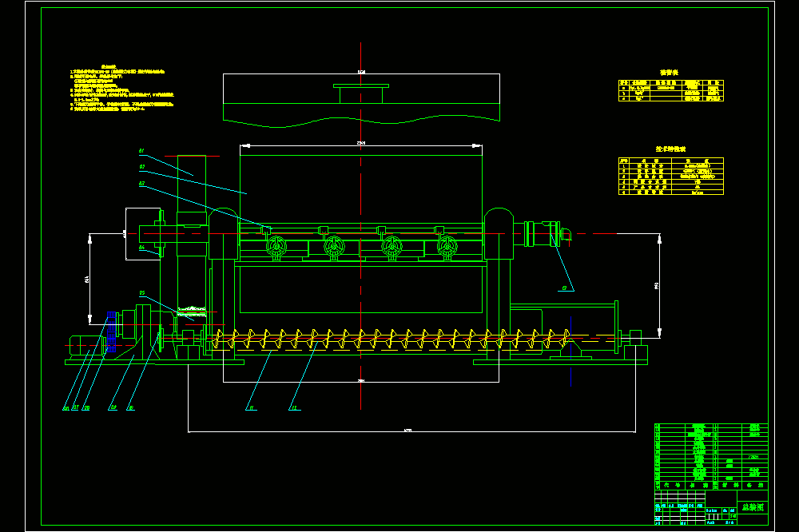Select the blue vertical line at lower right
The height and width of the screenshot is (532, 799).
[570, 351]
